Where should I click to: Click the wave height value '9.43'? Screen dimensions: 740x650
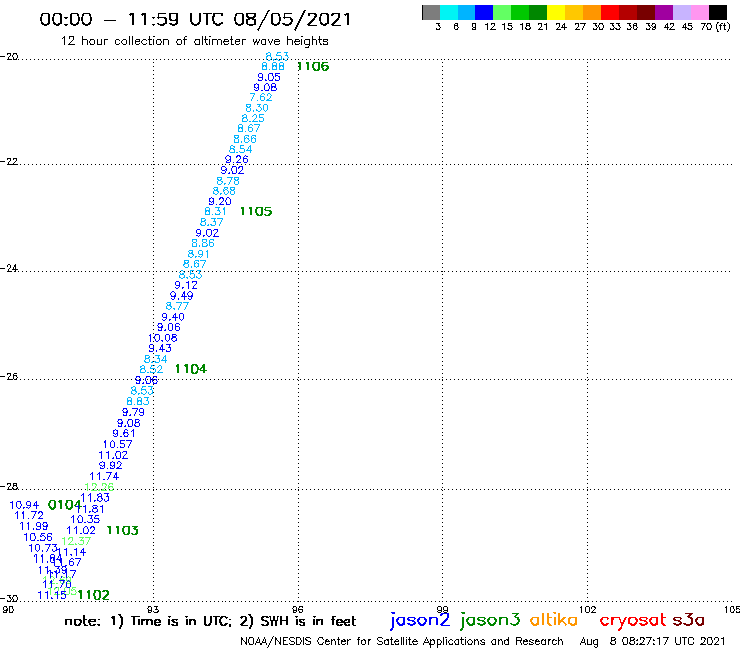point(160,348)
